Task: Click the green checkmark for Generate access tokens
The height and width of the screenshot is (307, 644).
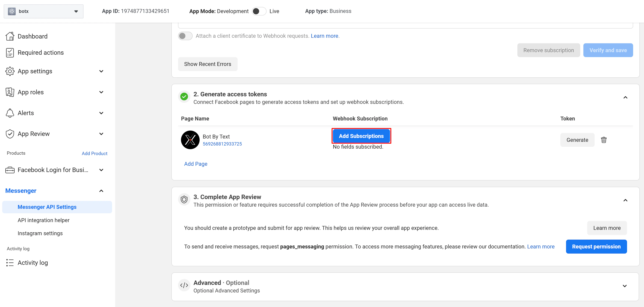Action: pos(184,97)
